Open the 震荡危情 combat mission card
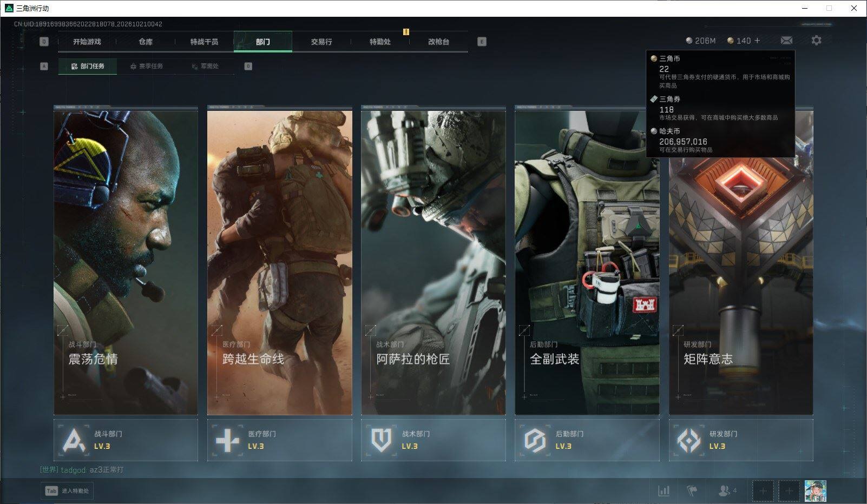Image resolution: width=867 pixels, height=504 pixels. point(126,261)
